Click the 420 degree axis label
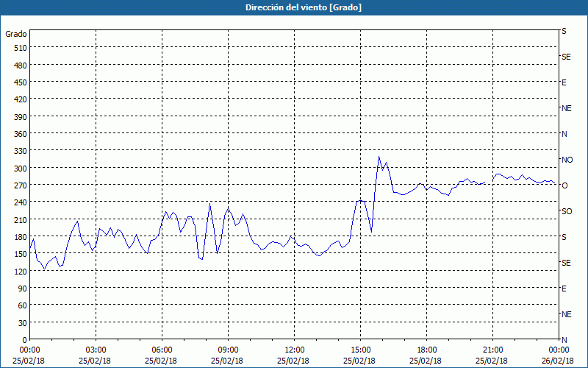Screen dimensions: 588x368 pos(21,99)
